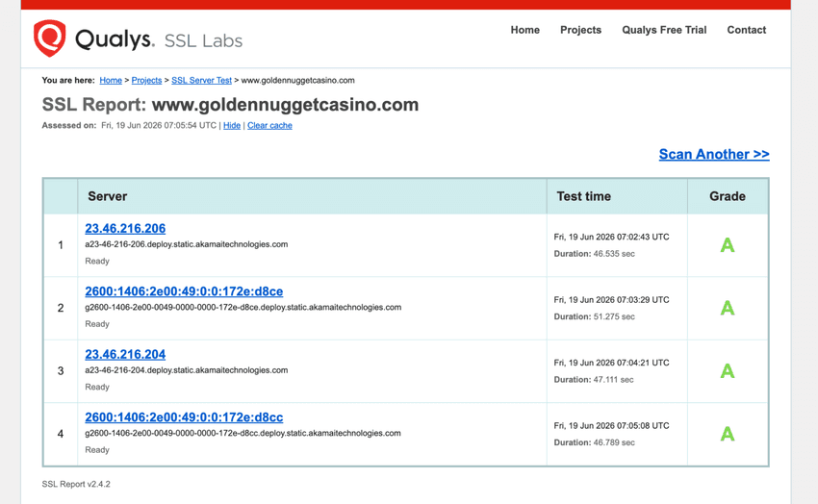Image resolution: width=818 pixels, height=504 pixels.
Task: Click test time Fri, 19 Jun 2026 07:05:08 UTC
Action: (x=611, y=426)
